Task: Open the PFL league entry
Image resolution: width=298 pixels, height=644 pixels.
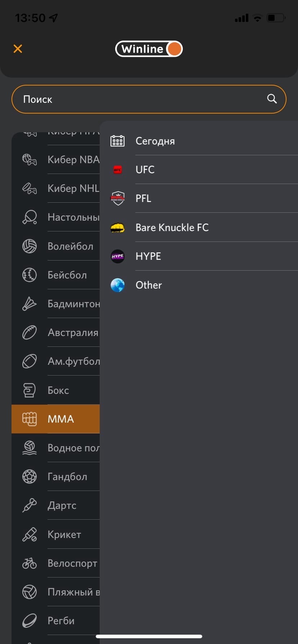Action: click(199, 198)
